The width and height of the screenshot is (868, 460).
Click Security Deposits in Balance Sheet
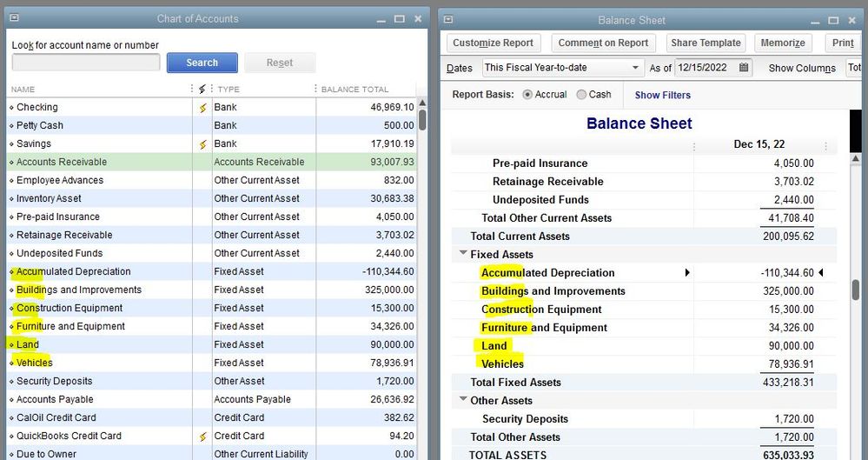click(x=525, y=419)
